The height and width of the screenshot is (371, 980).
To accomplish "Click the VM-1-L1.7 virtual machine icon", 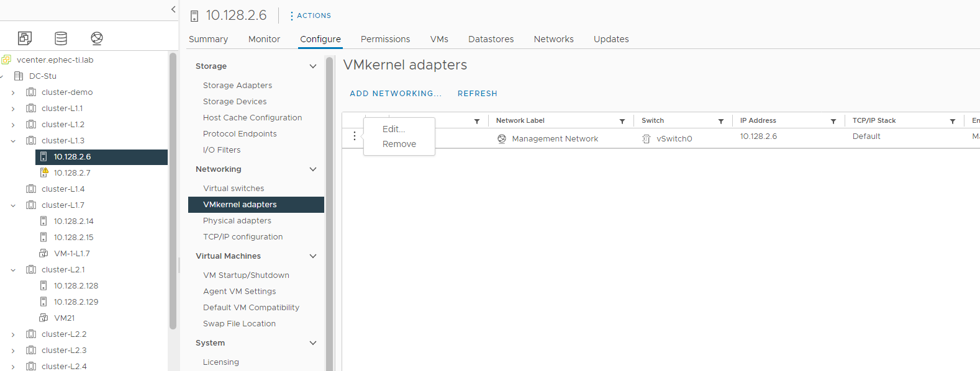I will (x=43, y=253).
